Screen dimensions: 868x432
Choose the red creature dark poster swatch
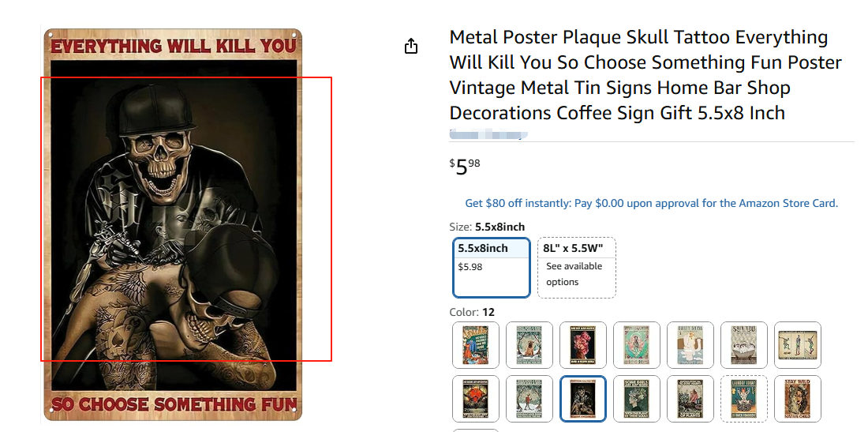(475, 399)
